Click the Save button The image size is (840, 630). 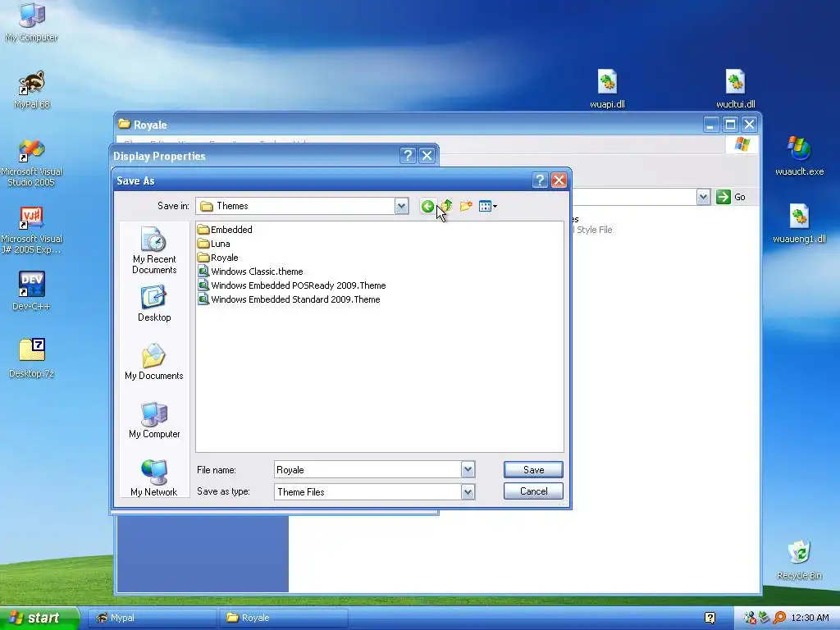(x=533, y=470)
